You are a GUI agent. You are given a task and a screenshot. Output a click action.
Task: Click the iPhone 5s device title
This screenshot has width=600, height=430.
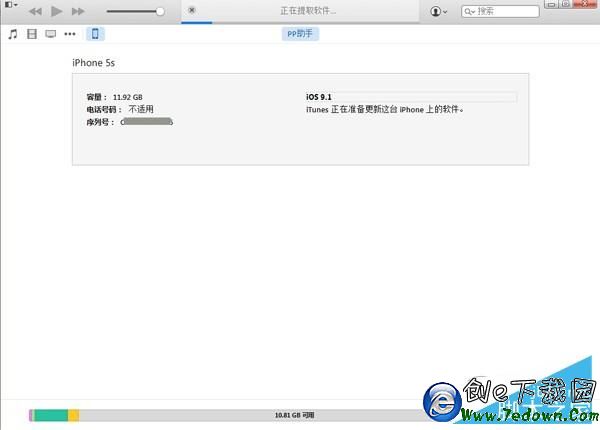[93, 63]
